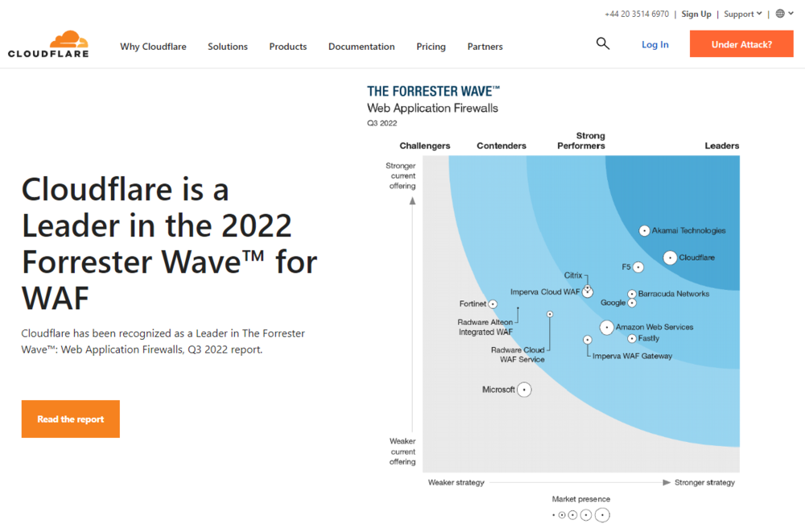Image resolution: width=805 pixels, height=532 pixels.
Task: Click the Fastly marker in chart
Action: pos(632,338)
